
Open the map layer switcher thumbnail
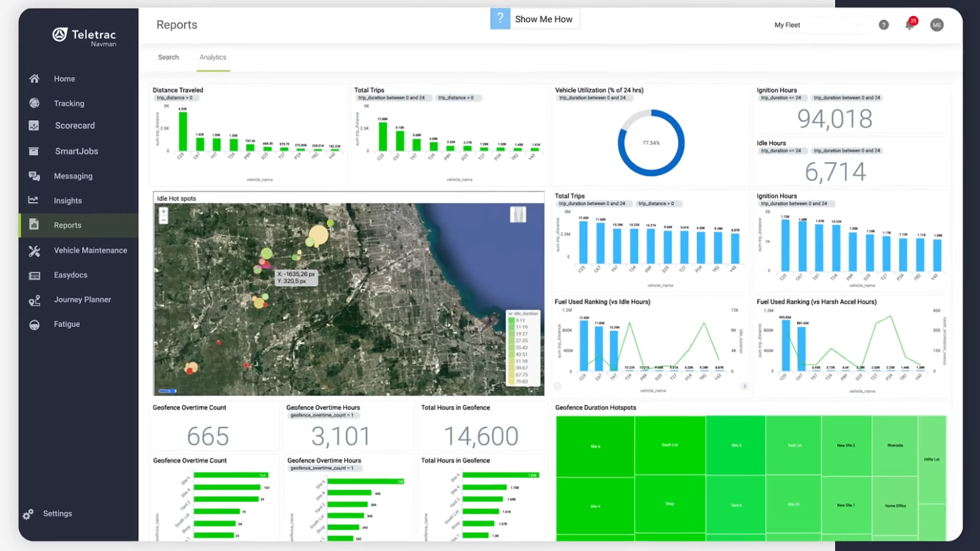pos(518,214)
